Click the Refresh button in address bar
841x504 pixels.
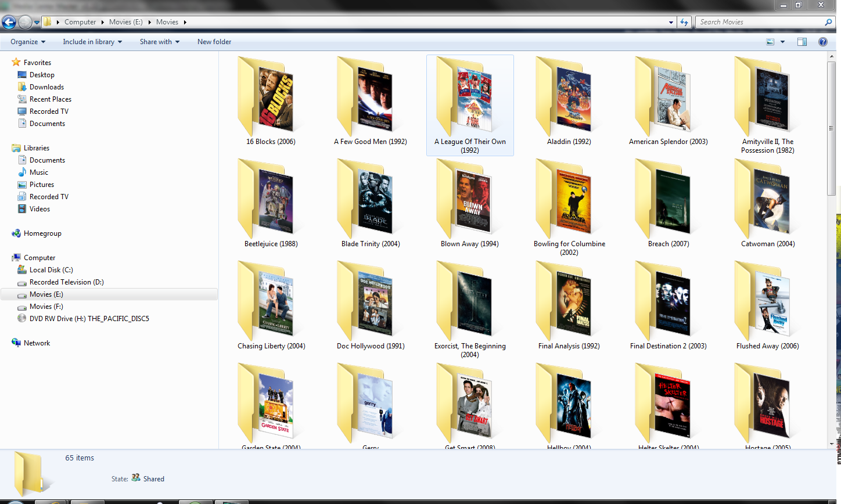pyautogui.click(x=684, y=23)
